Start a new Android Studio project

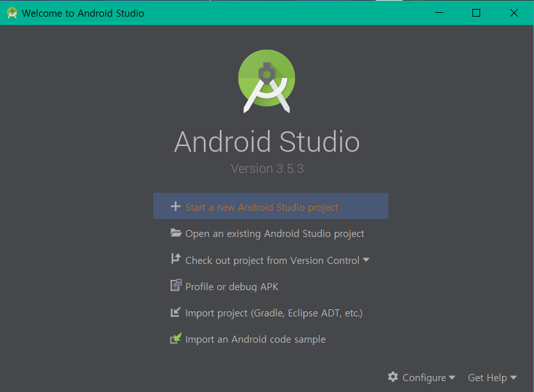click(271, 206)
